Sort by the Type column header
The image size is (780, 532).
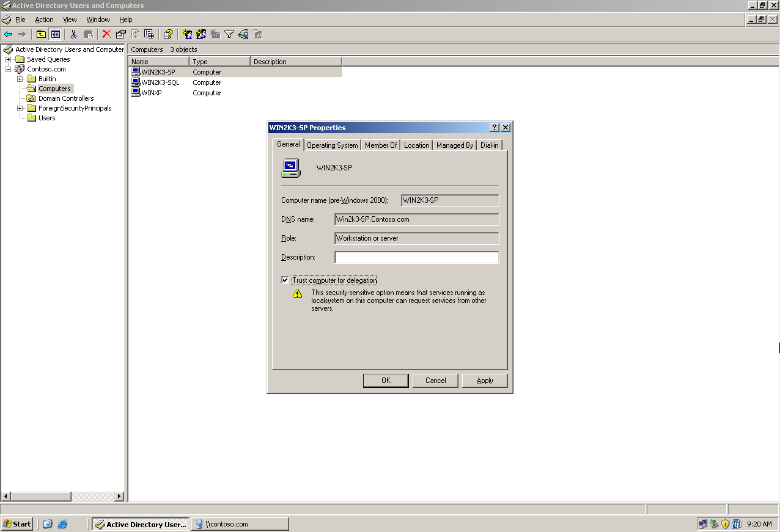tap(220, 62)
